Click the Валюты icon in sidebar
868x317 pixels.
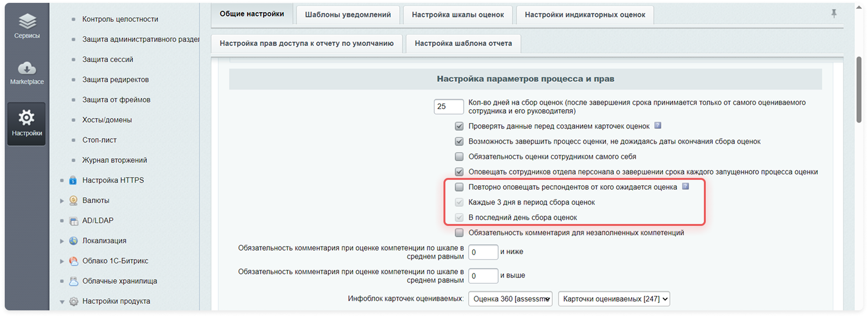(73, 200)
